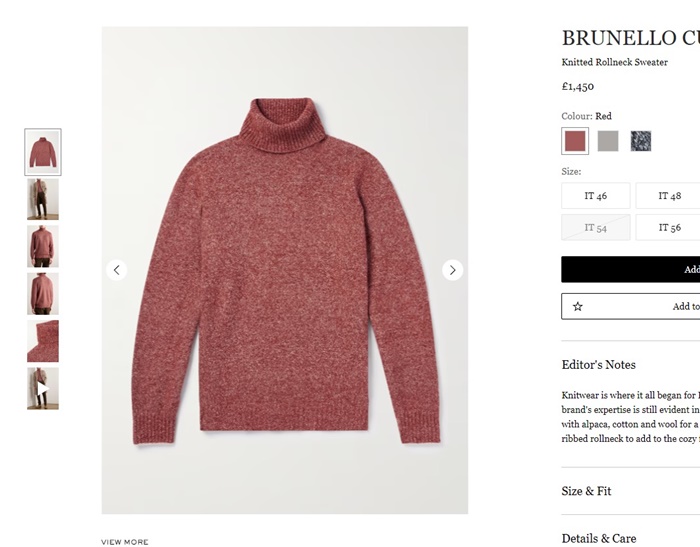Screen dimensions: 700x547
Task: Click the sold-out IT 54 size option
Action: click(596, 227)
